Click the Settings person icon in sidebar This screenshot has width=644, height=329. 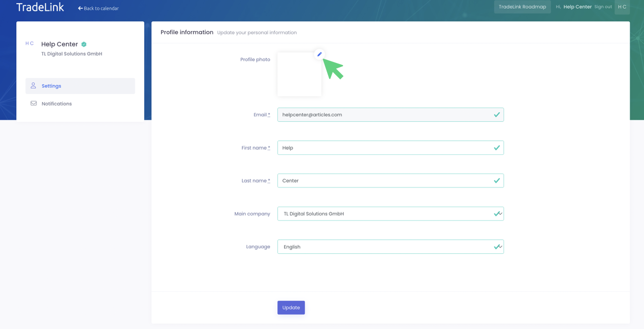34,86
